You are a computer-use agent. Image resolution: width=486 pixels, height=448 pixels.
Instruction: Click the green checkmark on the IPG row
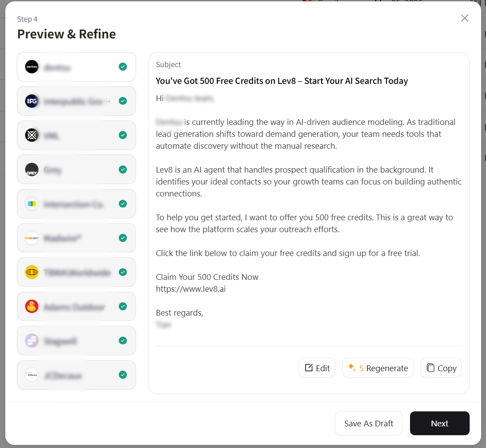[x=123, y=101]
